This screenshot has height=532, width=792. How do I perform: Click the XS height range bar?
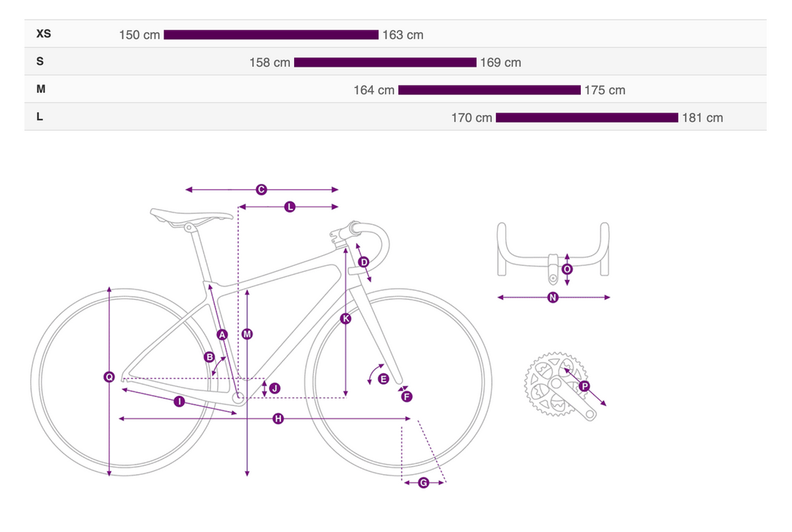pyautogui.click(x=271, y=34)
